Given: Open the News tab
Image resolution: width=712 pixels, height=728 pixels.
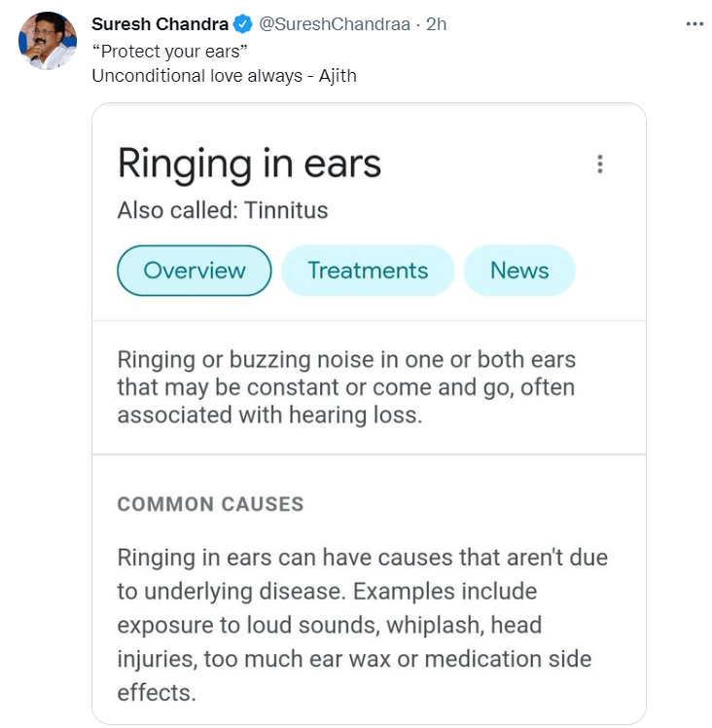Looking at the screenshot, I should click(519, 271).
